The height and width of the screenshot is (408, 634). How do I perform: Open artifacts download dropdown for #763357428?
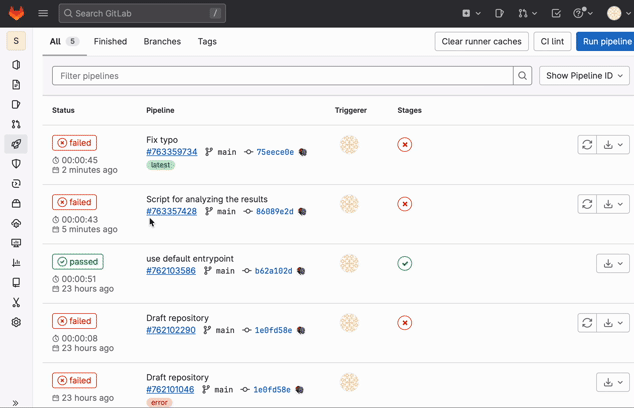coord(613,204)
